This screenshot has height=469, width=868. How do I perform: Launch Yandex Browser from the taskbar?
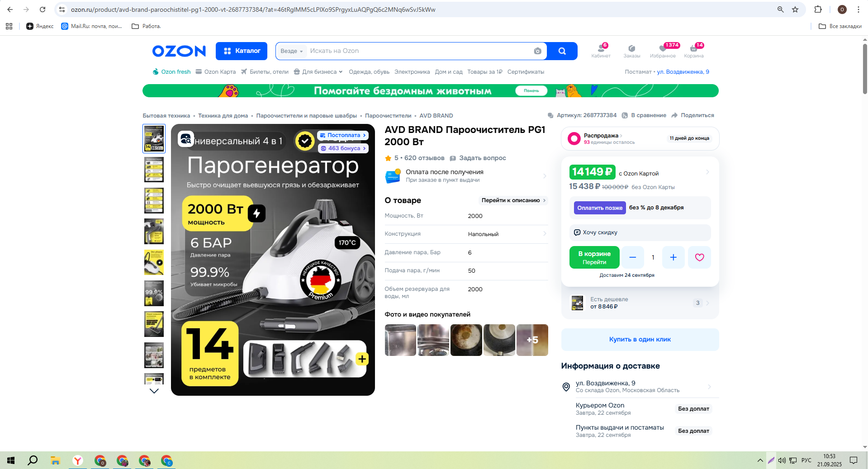pos(78,460)
